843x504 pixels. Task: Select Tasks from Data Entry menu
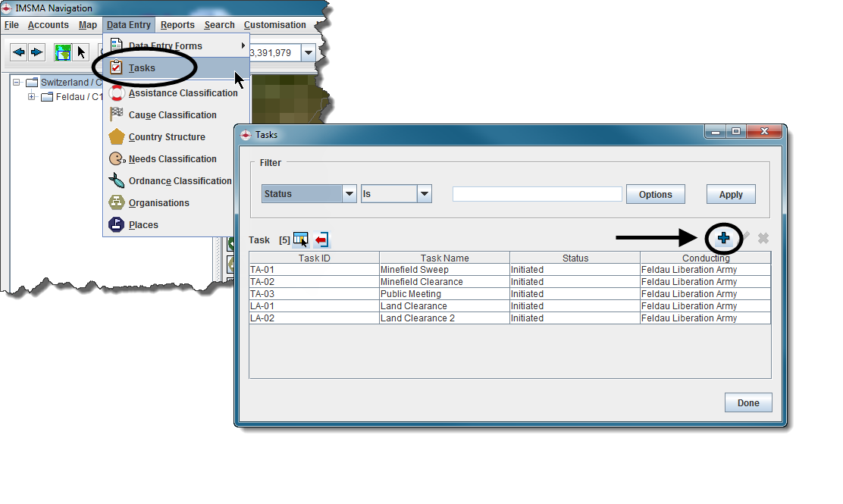142,68
